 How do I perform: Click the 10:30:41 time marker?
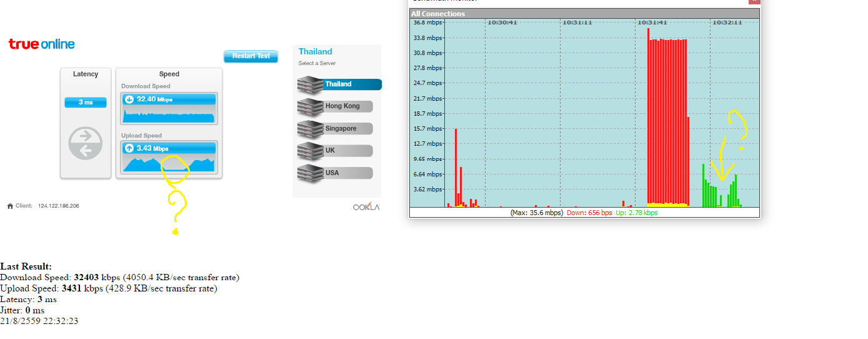[x=502, y=23]
